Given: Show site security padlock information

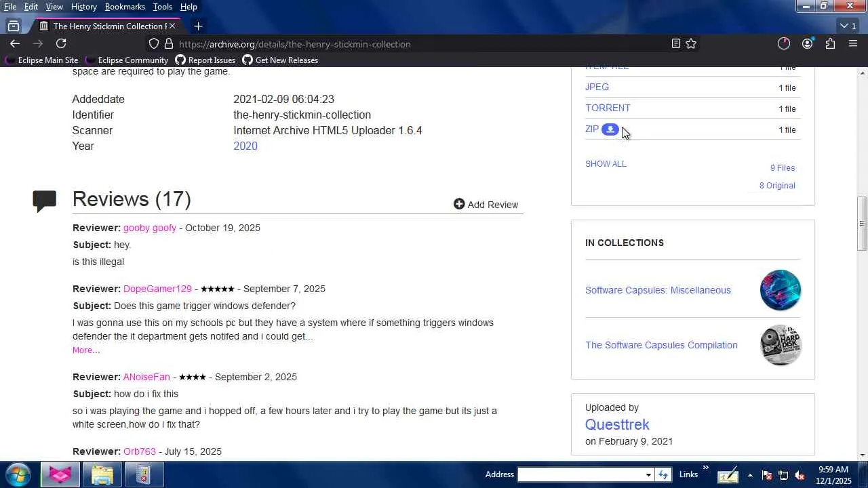Looking at the screenshot, I should [169, 44].
